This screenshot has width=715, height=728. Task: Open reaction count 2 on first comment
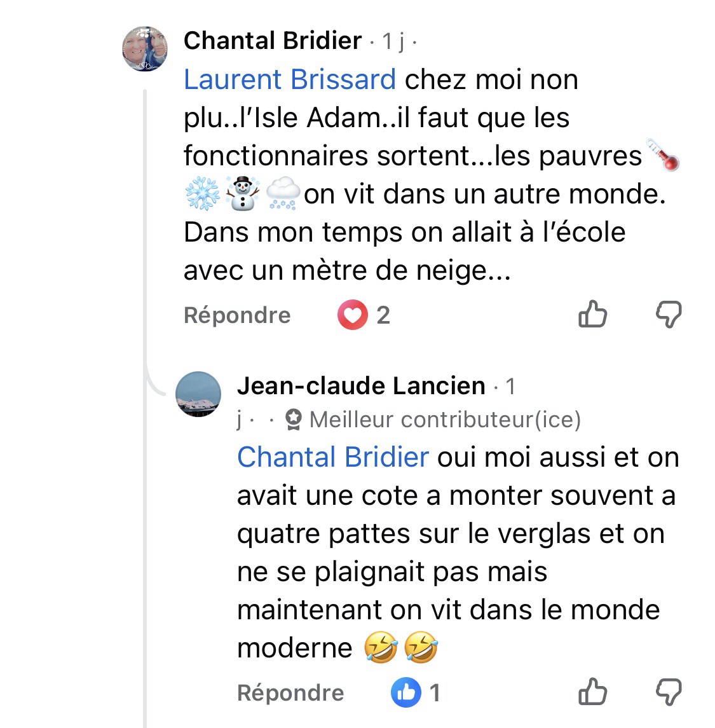point(383,315)
